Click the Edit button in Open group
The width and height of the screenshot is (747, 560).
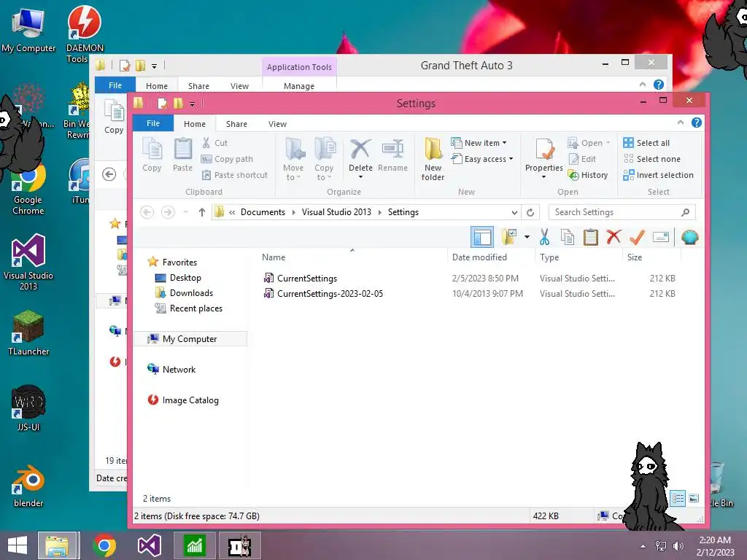click(x=581, y=159)
